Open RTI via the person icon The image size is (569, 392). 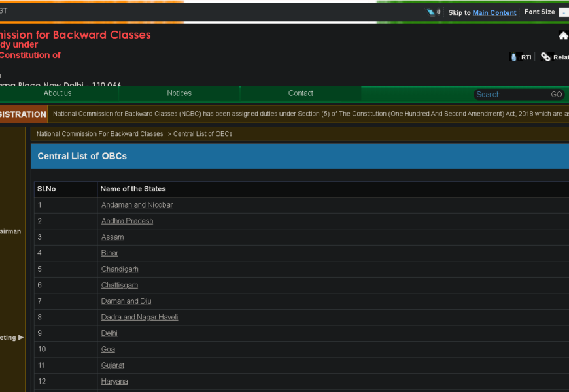point(514,57)
